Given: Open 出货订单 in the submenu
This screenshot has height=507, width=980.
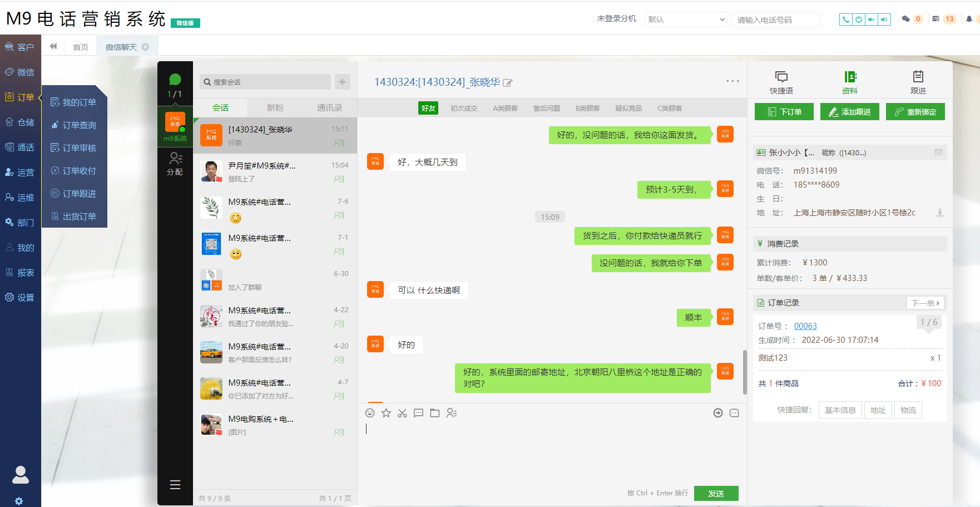Looking at the screenshot, I should (74, 216).
